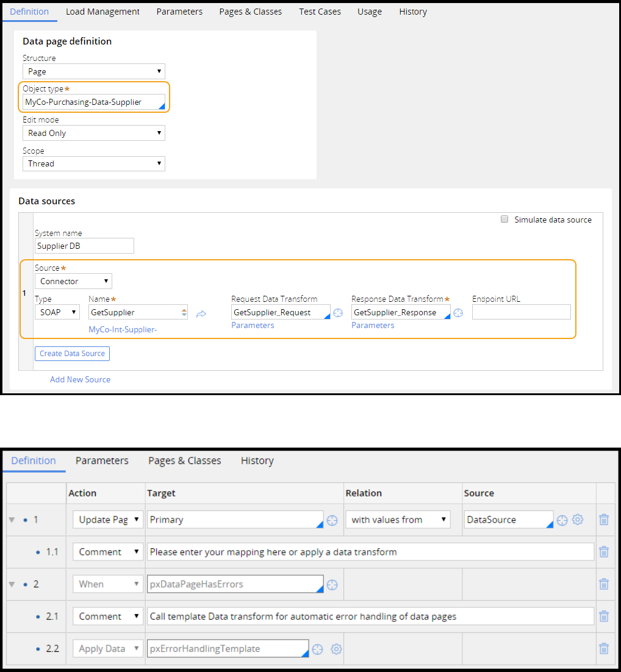Delete step 2.2 with the trash icon
The width and height of the screenshot is (621, 672).
(604, 649)
